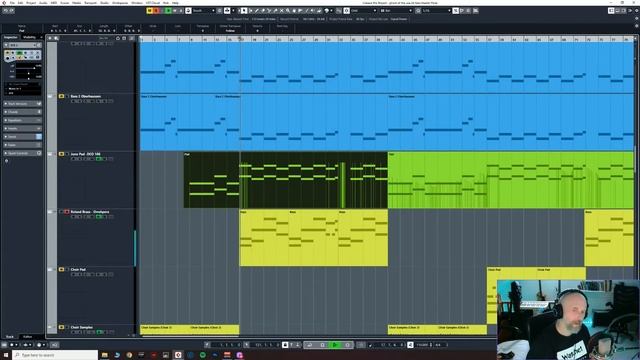Expand the Chords inspector section
640x360 pixels.
click(x=22, y=112)
